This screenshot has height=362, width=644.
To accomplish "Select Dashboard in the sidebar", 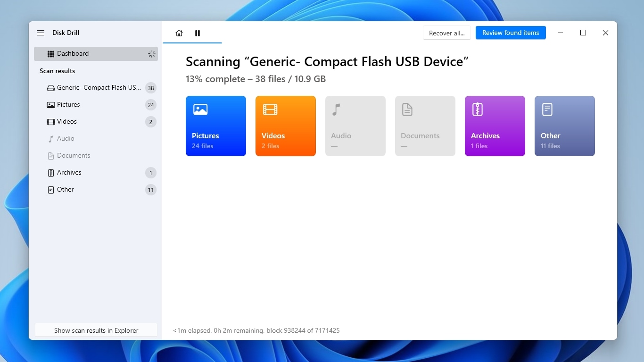I will [x=96, y=54].
